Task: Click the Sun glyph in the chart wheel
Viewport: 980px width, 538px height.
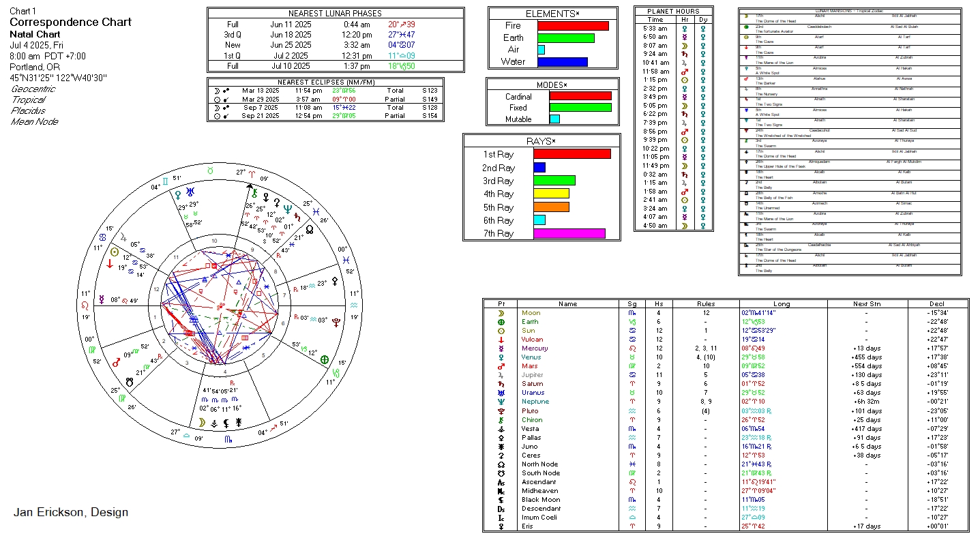Action: [x=114, y=252]
